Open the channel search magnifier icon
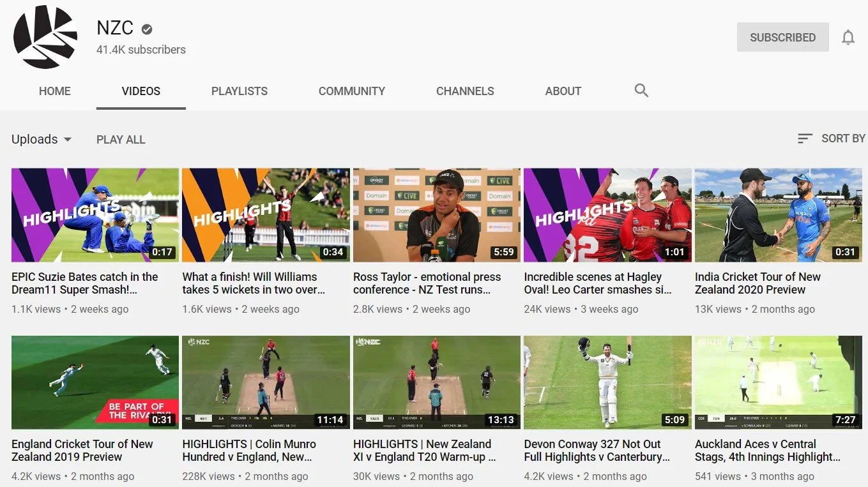This screenshot has height=487, width=868. click(641, 91)
